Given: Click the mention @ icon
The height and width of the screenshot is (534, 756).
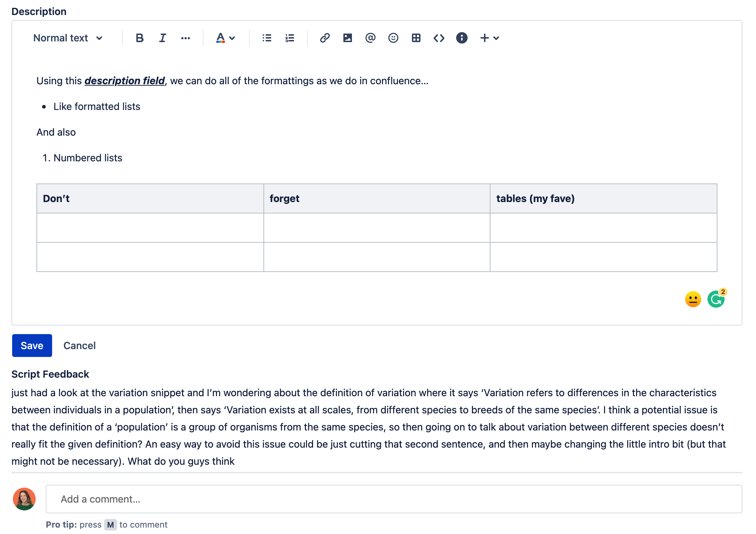Looking at the screenshot, I should pos(370,38).
